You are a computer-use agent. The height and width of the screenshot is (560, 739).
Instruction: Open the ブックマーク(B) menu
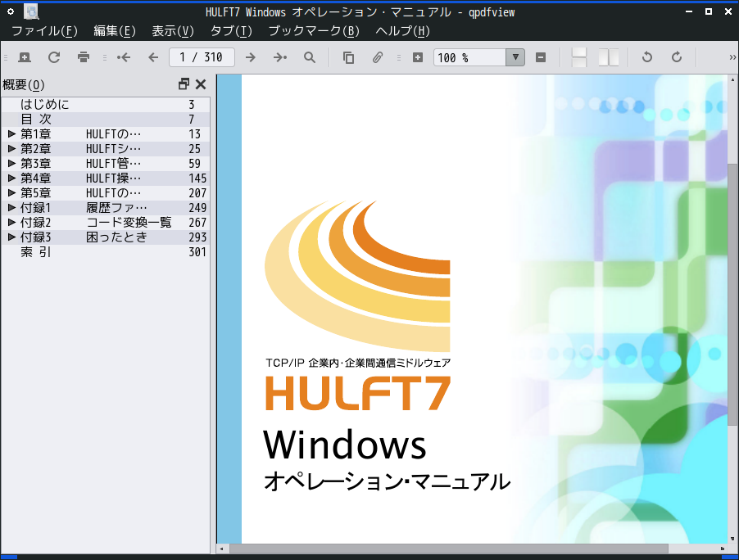coord(314,31)
